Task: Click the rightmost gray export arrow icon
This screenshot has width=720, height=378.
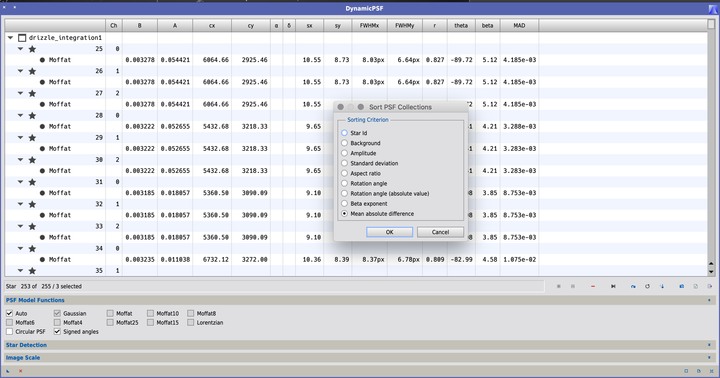Action: (x=709, y=286)
